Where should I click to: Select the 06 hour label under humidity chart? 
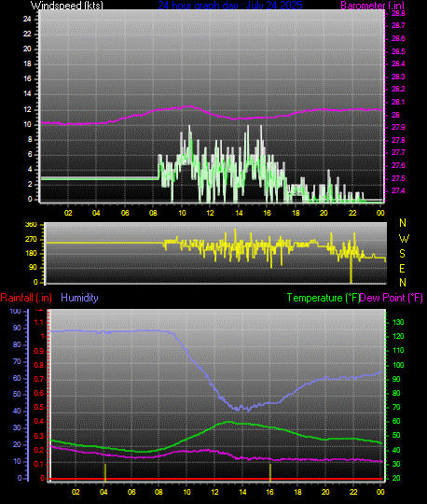point(131,492)
